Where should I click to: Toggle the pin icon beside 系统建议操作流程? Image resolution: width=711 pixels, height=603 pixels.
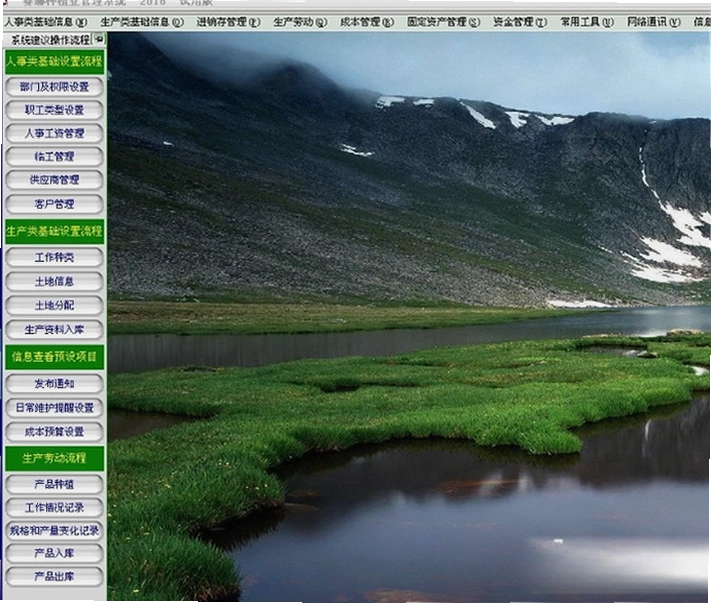(x=99, y=39)
